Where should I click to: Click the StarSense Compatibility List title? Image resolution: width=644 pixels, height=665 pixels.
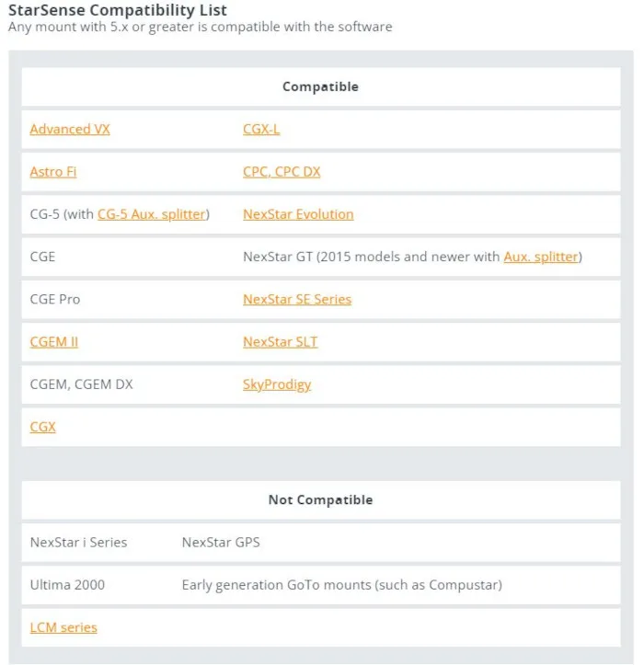(118, 10)
